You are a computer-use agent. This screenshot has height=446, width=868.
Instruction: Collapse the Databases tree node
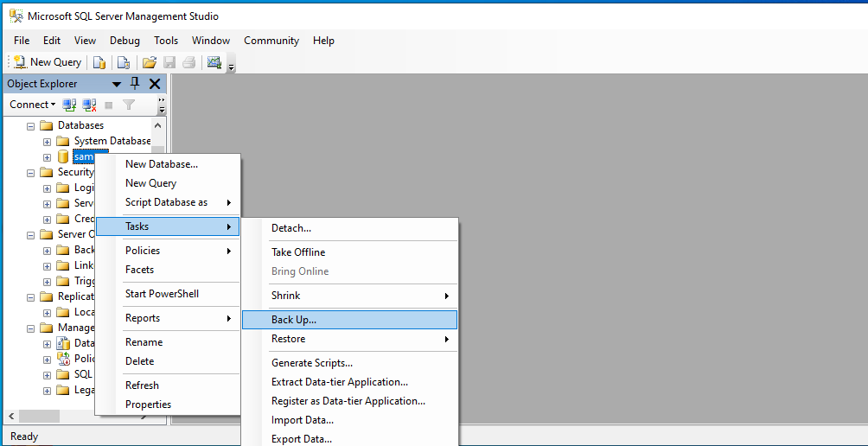[x=30, y=126]
